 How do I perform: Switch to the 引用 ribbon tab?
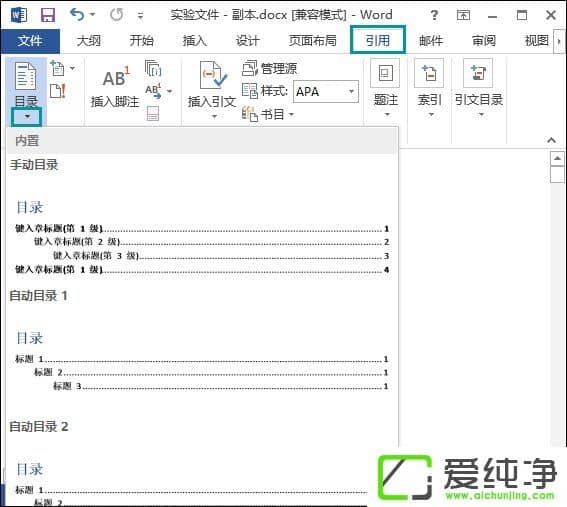click(x=378, y=40)
